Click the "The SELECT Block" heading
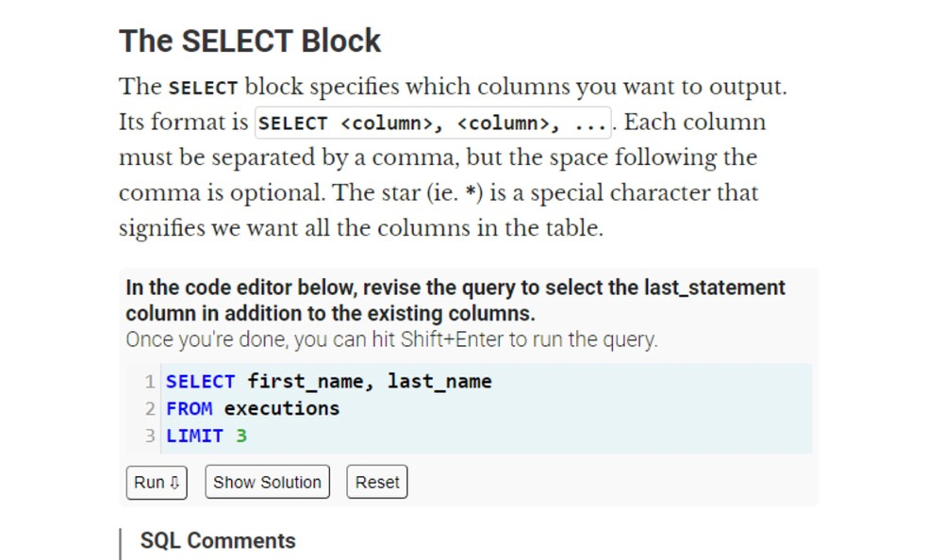Screen dimensions: 943x560 pos(250,41)
